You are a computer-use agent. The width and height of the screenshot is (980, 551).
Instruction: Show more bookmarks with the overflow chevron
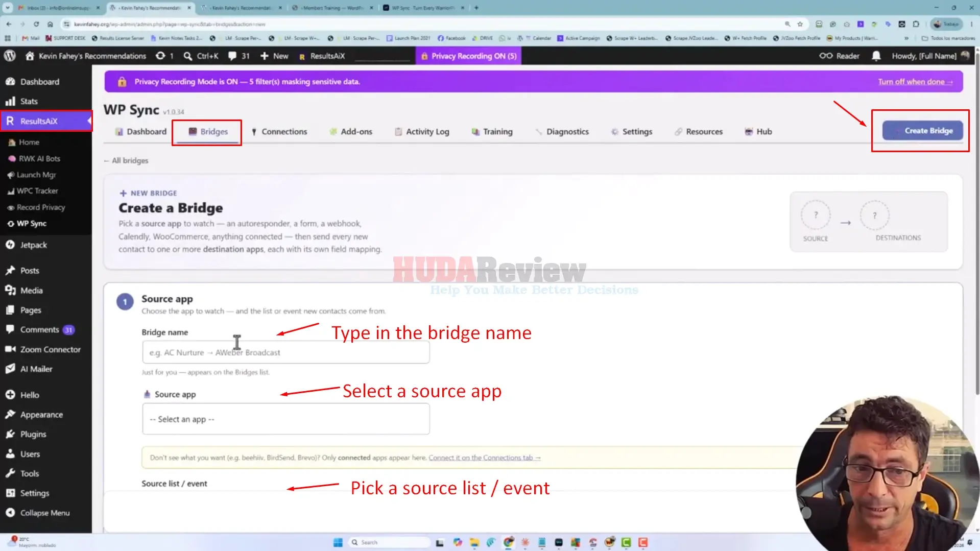(906, 38)
